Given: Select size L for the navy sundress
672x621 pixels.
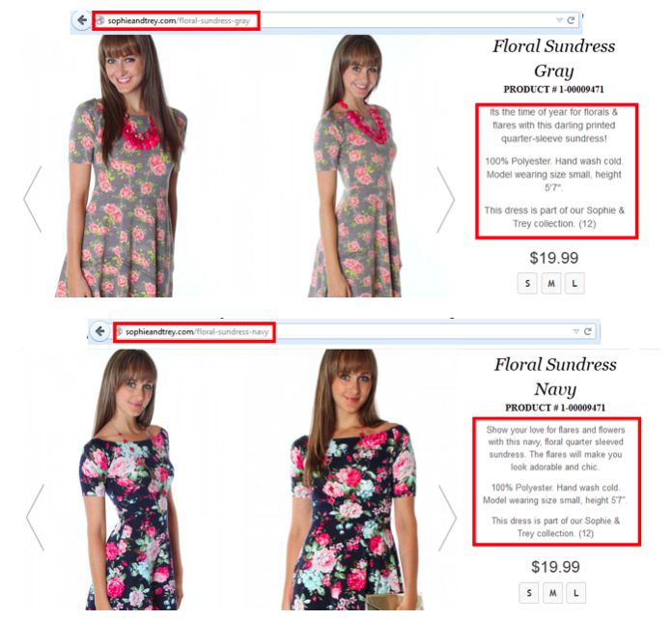Looking at the screenshot, I should click(576, 593).
